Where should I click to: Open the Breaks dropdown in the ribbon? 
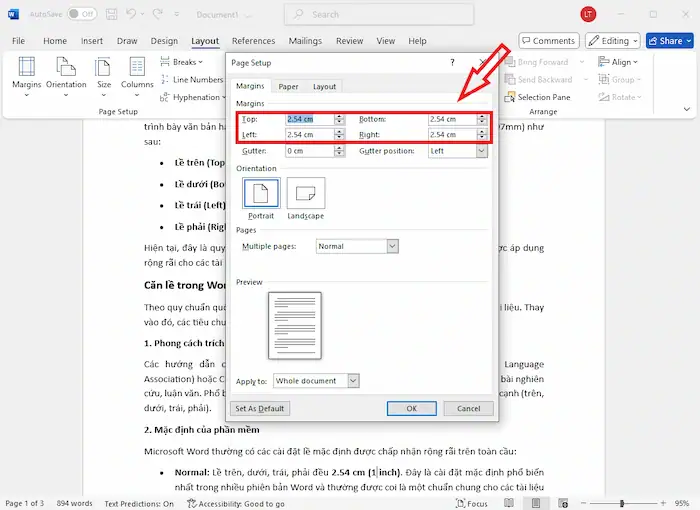coord(184,62)
